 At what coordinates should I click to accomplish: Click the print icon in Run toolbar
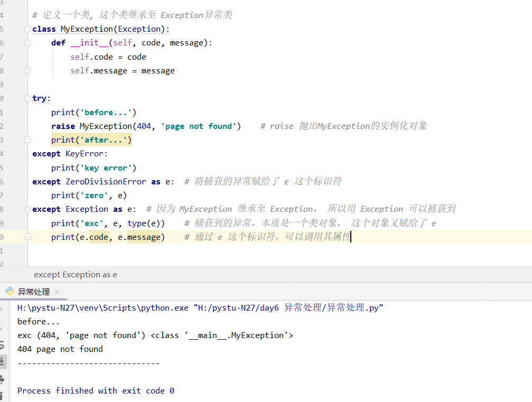2,379
